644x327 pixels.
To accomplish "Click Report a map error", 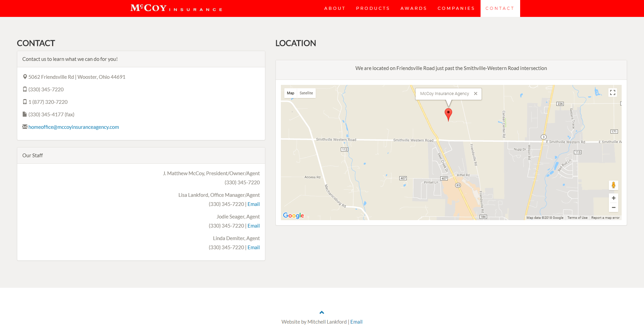I will 605,218.
